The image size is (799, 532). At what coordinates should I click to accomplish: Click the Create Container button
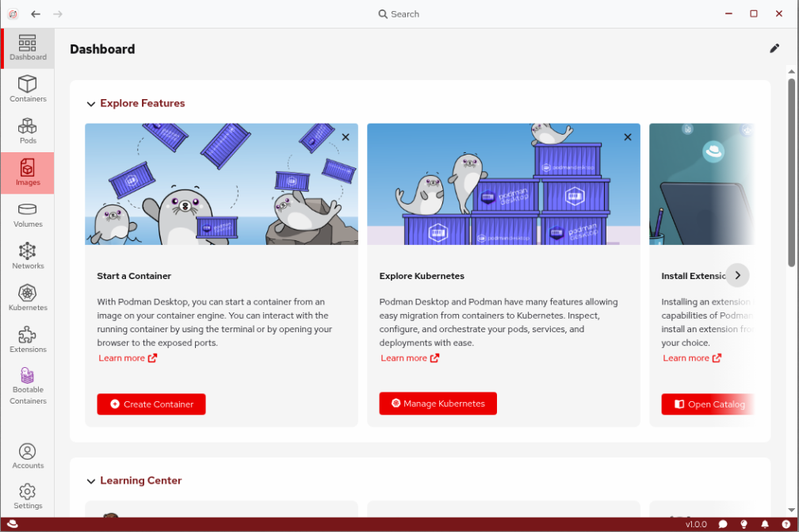(x=151, y=404)
